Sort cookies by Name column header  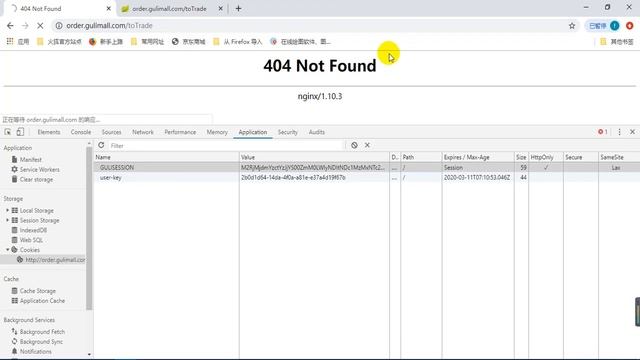(167, 157)
